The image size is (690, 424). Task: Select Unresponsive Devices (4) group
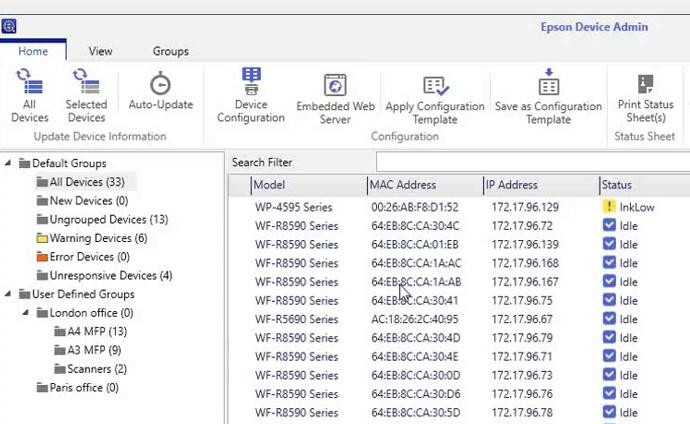click(110, 275)
